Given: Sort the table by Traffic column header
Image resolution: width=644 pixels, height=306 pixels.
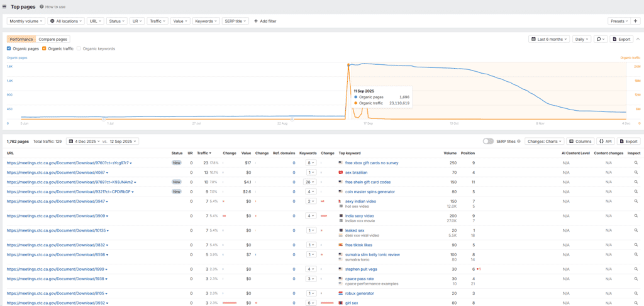Looking at the screenshot, I should 203,153.
